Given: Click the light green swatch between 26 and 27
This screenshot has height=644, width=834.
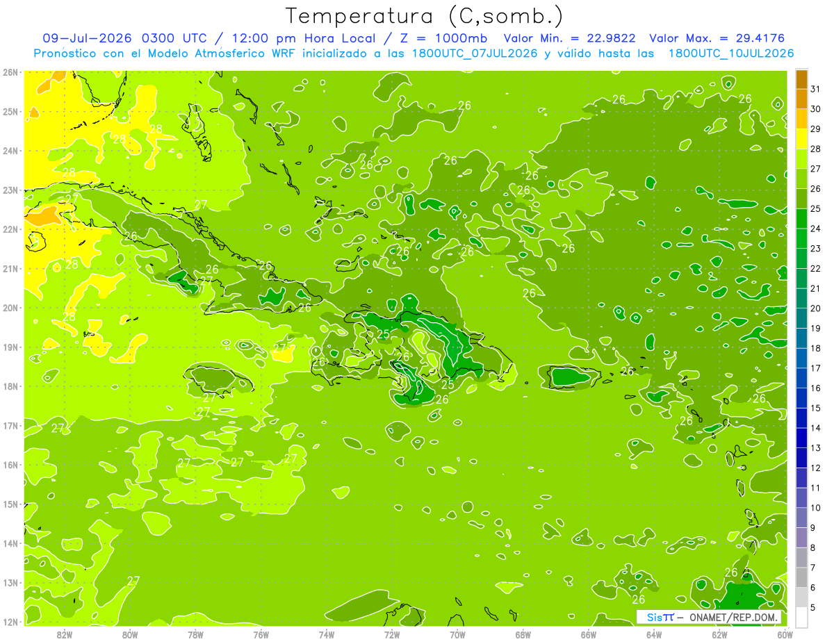Looking at the screenshot, I should pos(801,179).
